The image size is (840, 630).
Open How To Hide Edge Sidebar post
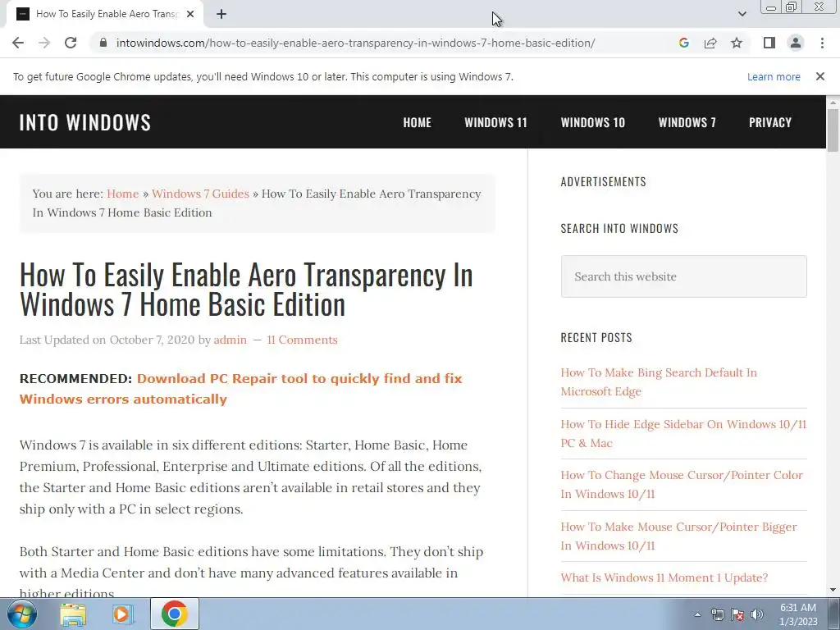tap(683, 433)
